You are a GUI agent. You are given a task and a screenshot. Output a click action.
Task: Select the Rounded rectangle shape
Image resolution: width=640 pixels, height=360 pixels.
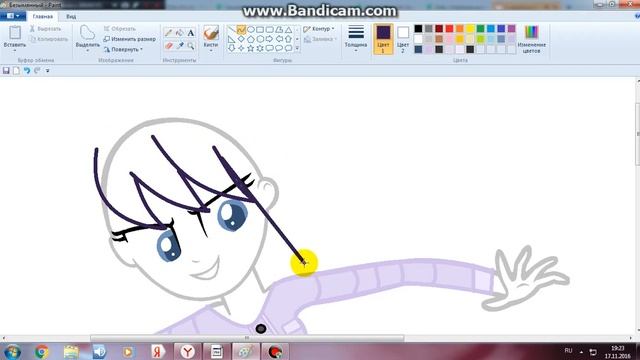pyautogui.click(x=269, y=30)
